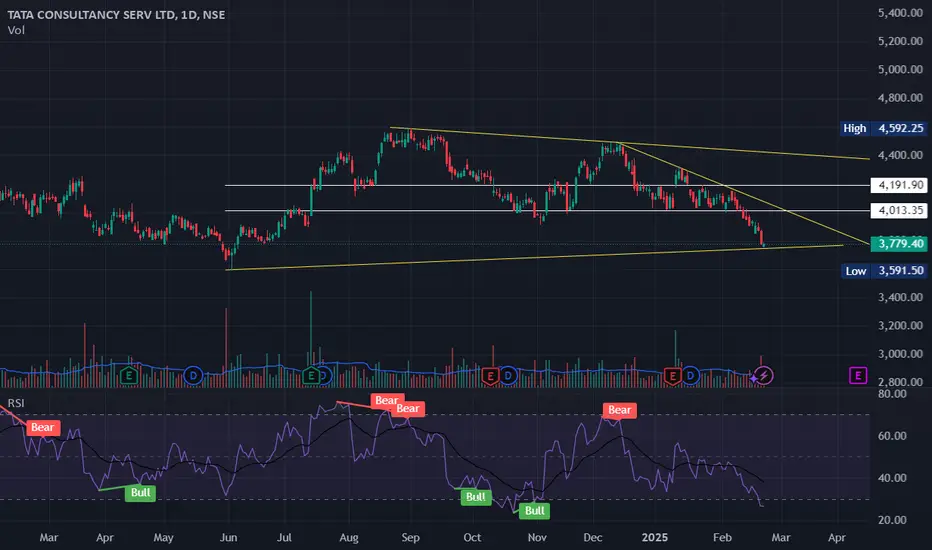Click the Vol indicator label
932x550 pixels.
click(16, 30)
